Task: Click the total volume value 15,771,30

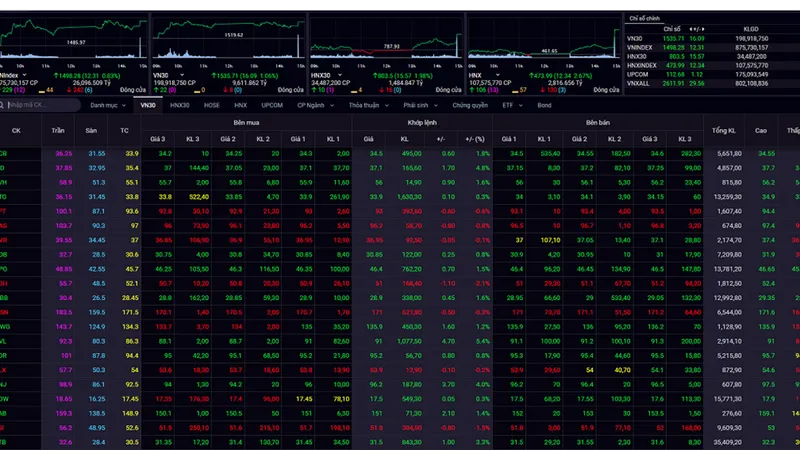Action: pos(729,399)
